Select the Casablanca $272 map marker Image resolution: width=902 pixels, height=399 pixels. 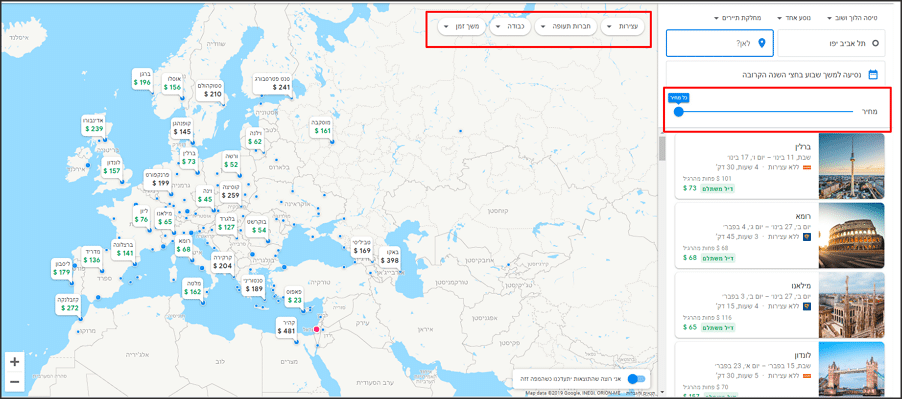tap(68, 304)
